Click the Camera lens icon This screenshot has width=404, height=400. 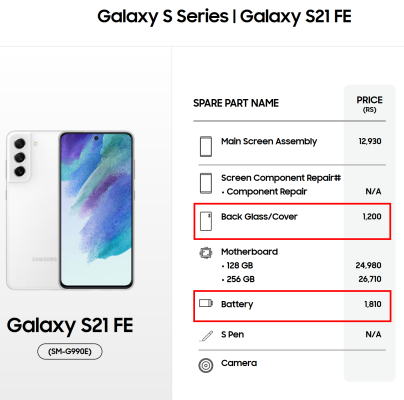coord(206,365)
